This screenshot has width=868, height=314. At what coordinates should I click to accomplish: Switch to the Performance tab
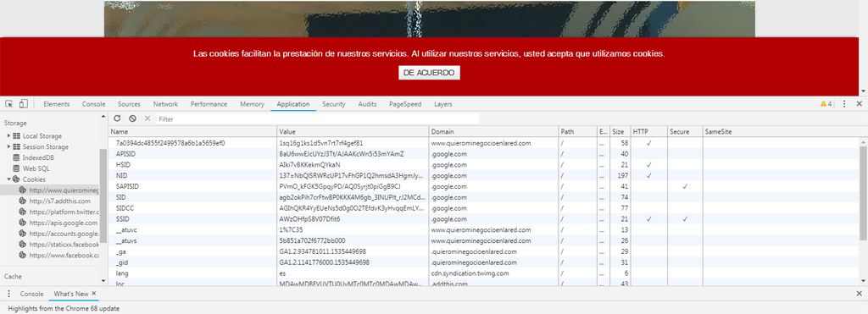point(209,104)
